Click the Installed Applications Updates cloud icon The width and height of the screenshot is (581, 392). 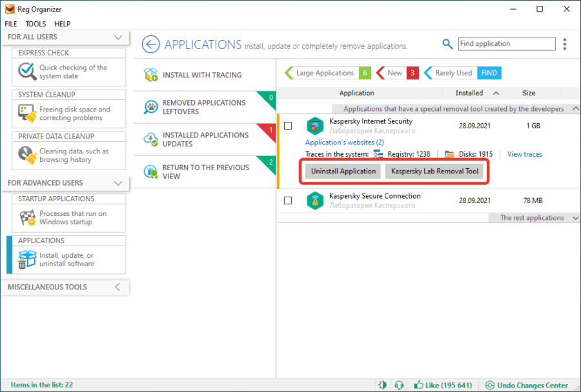tap(151, 139)
